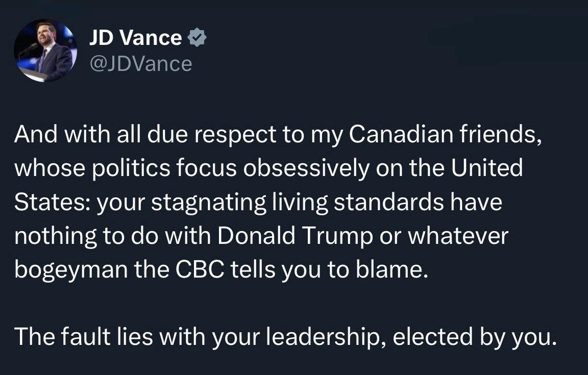Click the word "whatever" in the tweet
This screenshot has height=375, width=588.
click(459, 236)
